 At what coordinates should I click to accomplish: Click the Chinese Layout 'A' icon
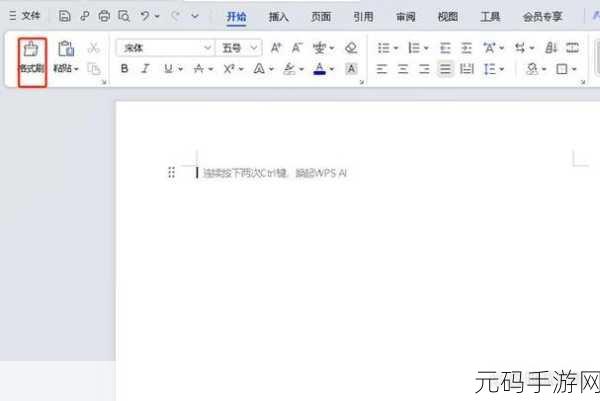click(489, 48)
